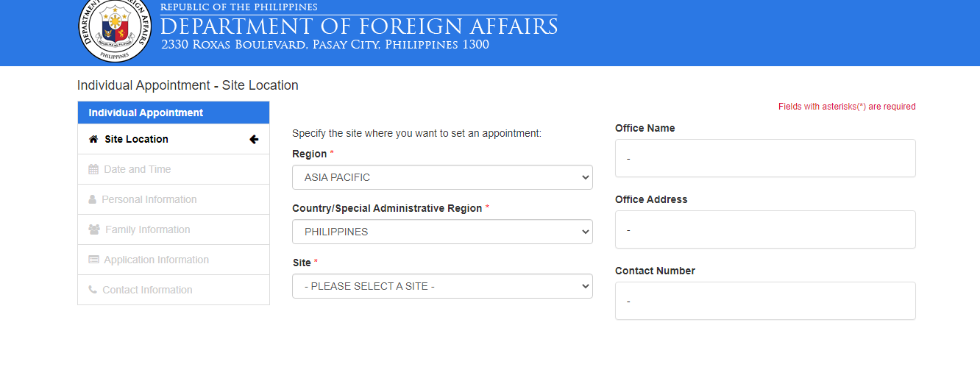
Task: Click the home icon beside Site Location
Action: click(93, 139)
